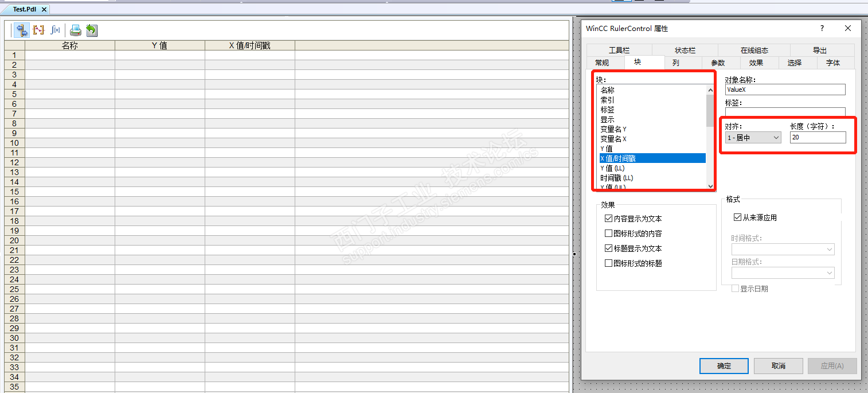
Task: Select '标签' in the 块 list
Action: [652, 110]
